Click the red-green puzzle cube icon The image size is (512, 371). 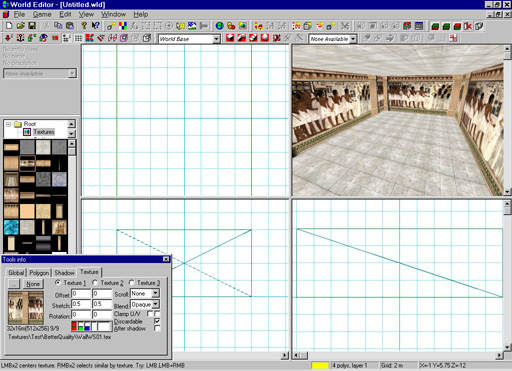407,26
